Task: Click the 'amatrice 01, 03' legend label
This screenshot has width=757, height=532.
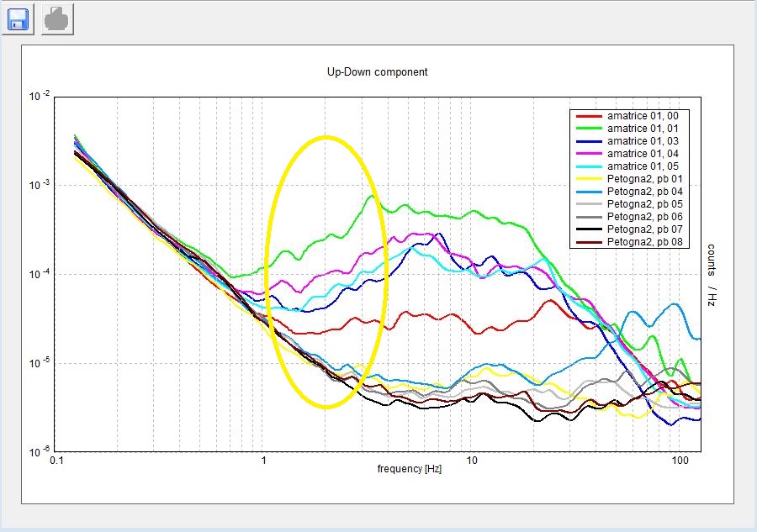Action: [643, 141]
